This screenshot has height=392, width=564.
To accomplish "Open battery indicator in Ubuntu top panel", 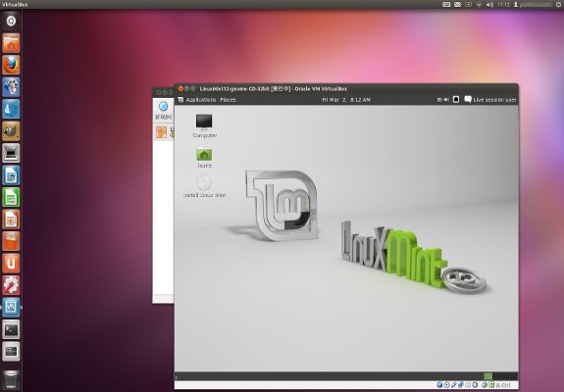I will [x=468, y=4].
